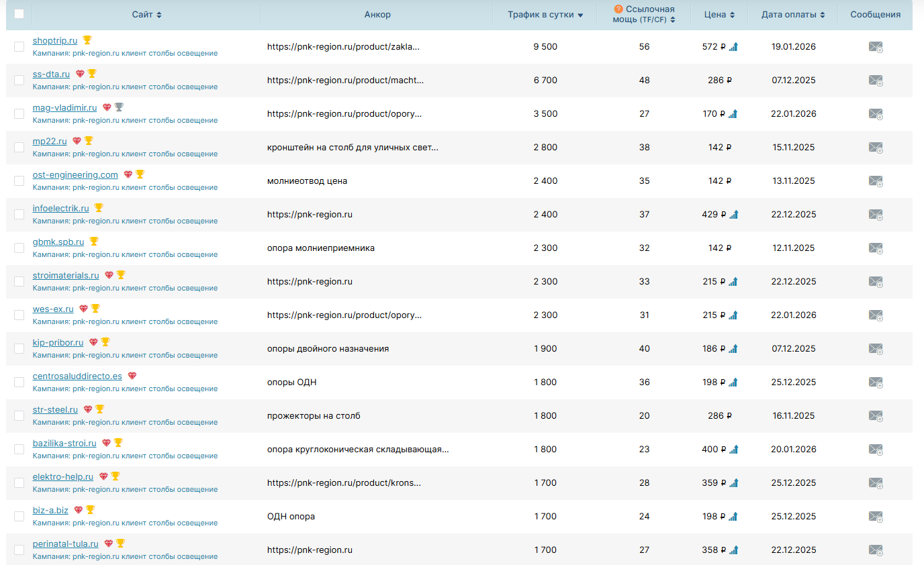
Task: Click the trophy icon beside gbmk.spb.ru
Action: click(x=94, y=242)
